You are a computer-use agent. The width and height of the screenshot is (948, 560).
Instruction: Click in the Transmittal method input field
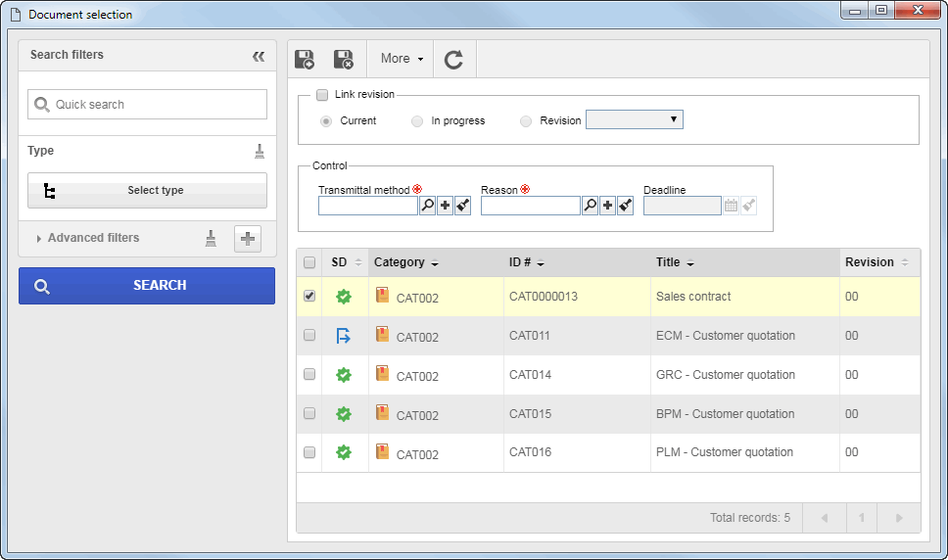pyautogui.click(x=367, y=206)
